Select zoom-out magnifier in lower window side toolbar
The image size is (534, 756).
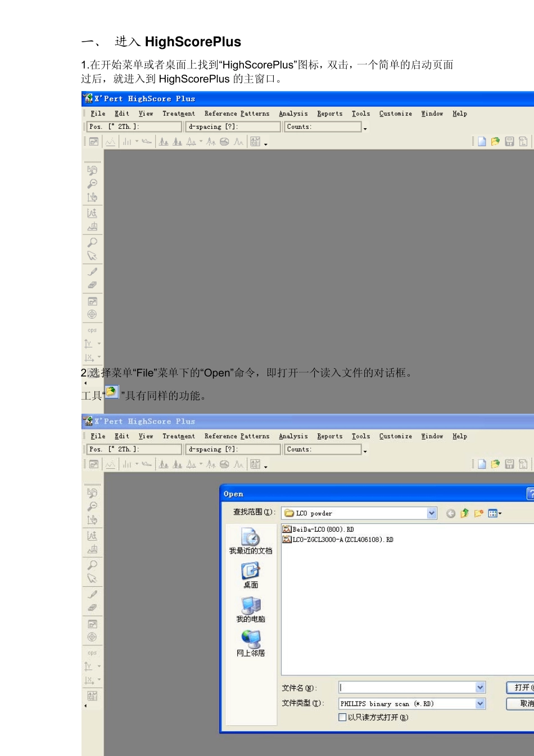pyautogui.click(x=92, y=506)
